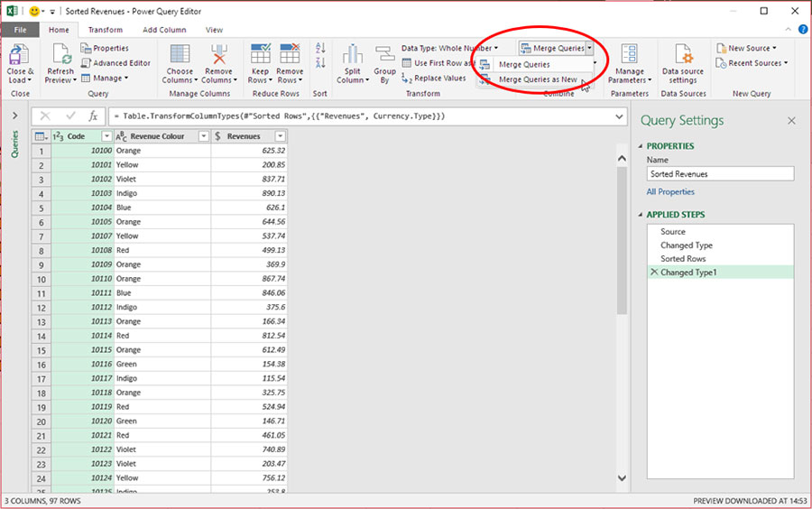Switch to the View tab
This screenshot has height=509, width=812.
pos(214,30)
